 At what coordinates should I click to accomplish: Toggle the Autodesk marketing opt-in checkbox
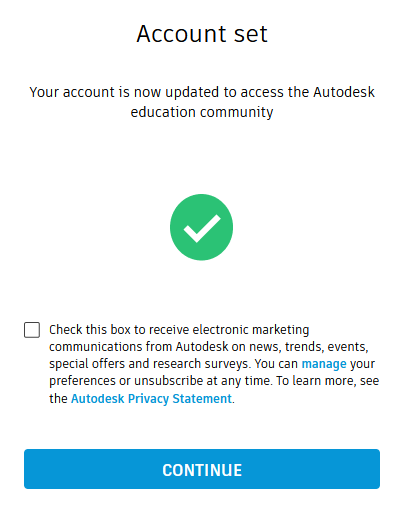click(x=32, y=330)
